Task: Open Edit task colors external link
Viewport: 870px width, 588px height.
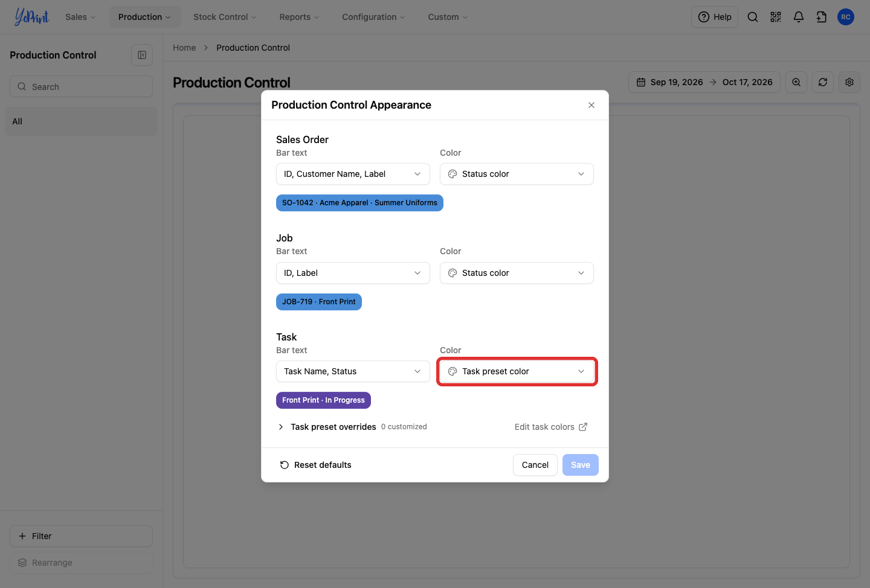Action: coord(551,427)
